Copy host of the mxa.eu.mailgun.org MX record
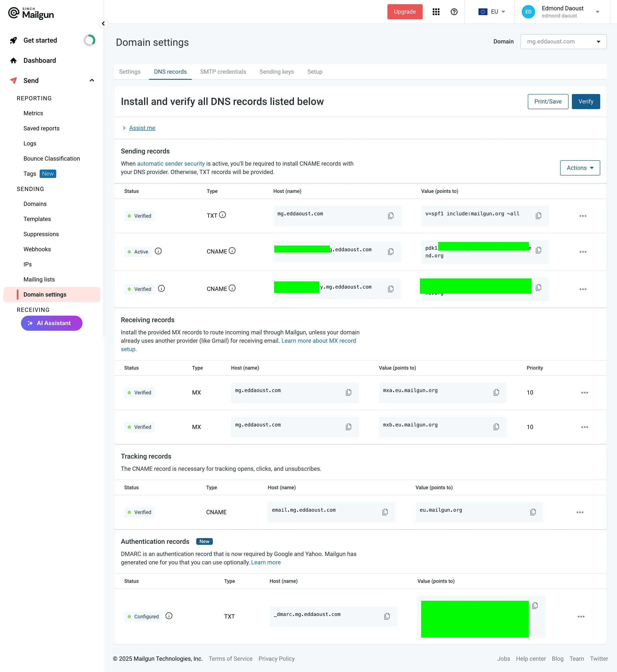Screen dimensions: 617x672 [x=348, y=392]
